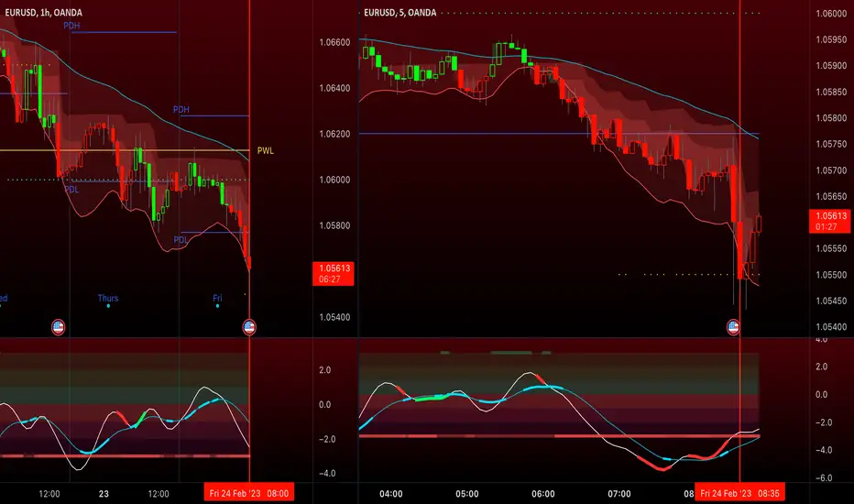Click the US flag event icon under Thursday
The image size is (854, 504).
tap(59, 327)
